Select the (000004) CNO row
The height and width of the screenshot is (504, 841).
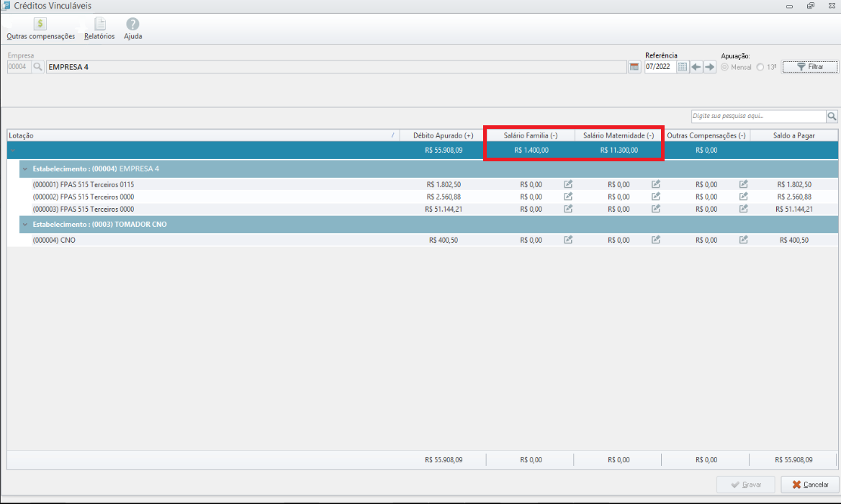pyautogui.click(x=423, y=240)
